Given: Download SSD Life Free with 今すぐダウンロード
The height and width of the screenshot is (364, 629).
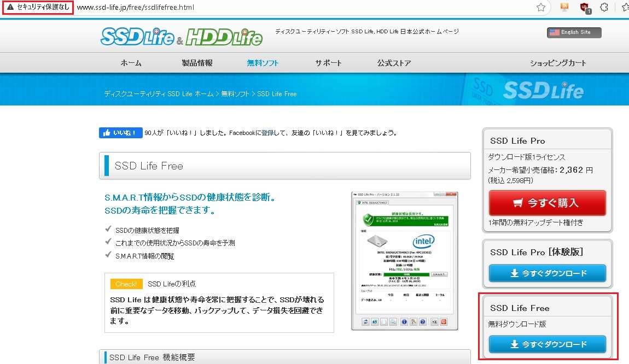Looking at the screenshot, I should (x=547, y=344).
